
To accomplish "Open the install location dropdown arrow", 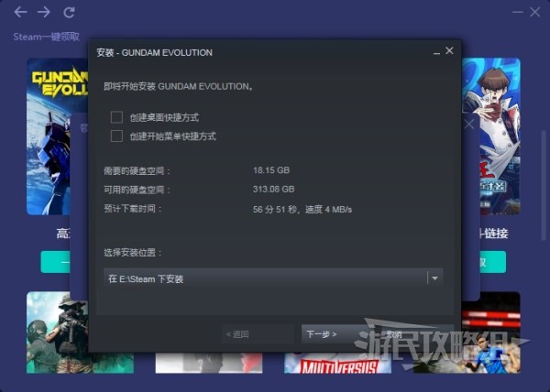I will [x=434, y=278].
